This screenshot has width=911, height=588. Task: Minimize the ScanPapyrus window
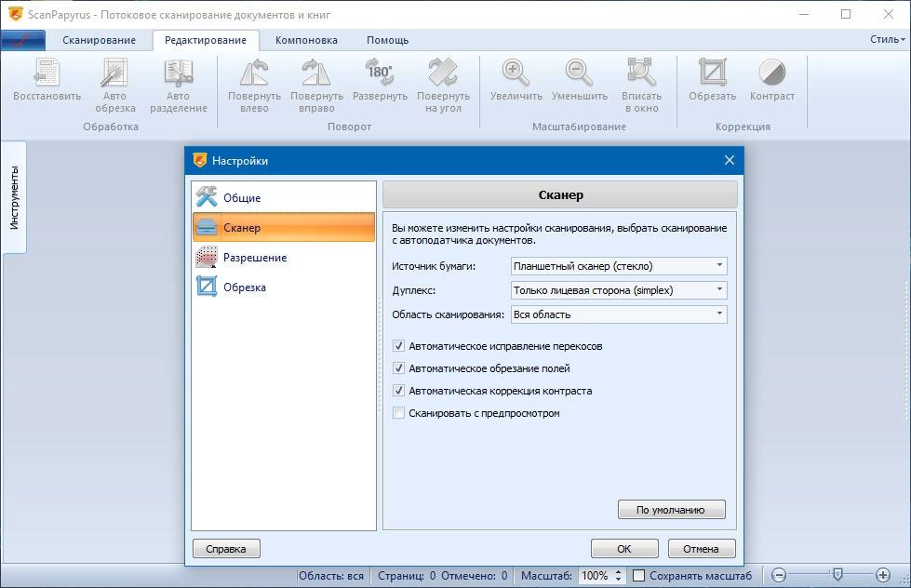804,15
